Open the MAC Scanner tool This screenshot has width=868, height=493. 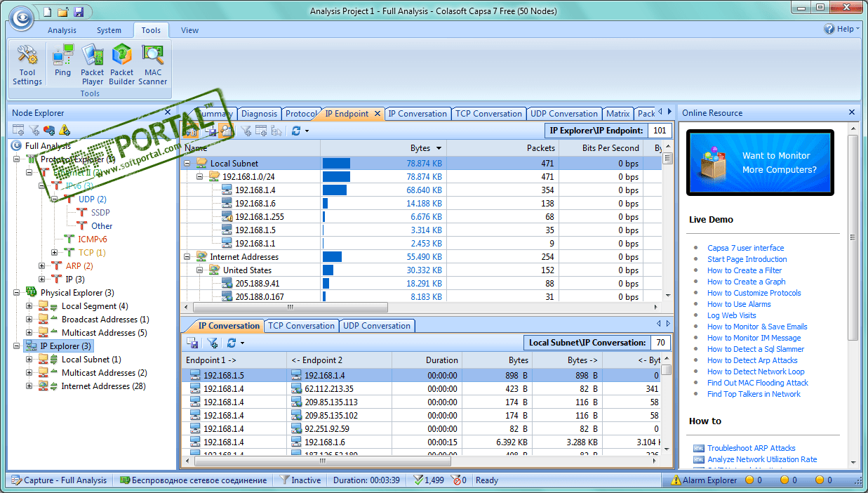coord(152,64)
